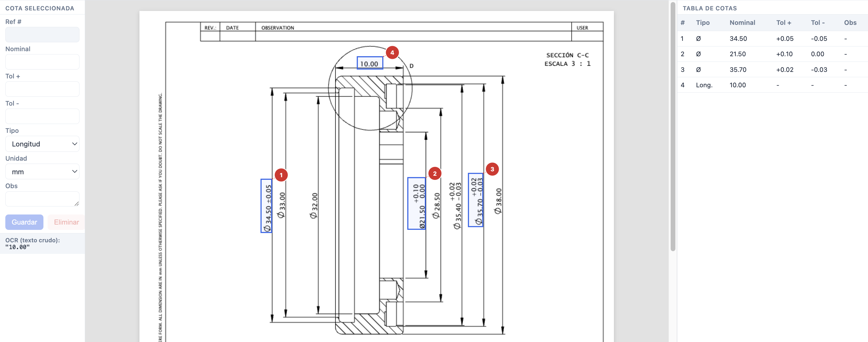Click the Tol + input field
The height and width of the screenshot is (342, 868).
[x=42, y=89]
